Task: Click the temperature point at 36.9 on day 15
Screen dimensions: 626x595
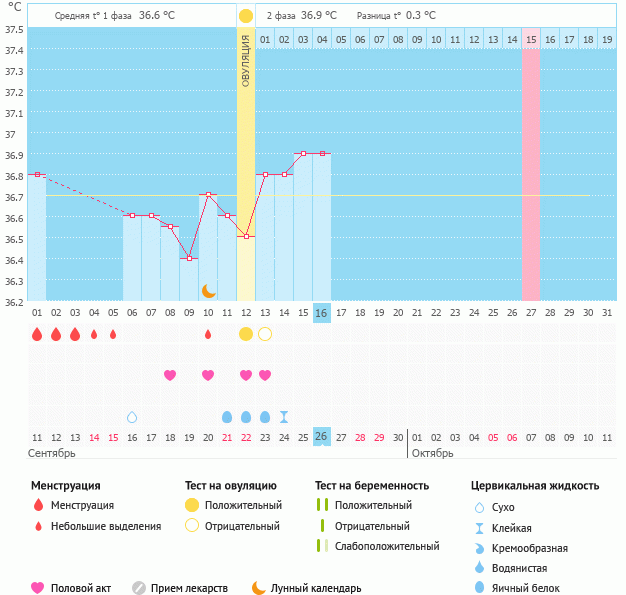Action: point(303,153)
